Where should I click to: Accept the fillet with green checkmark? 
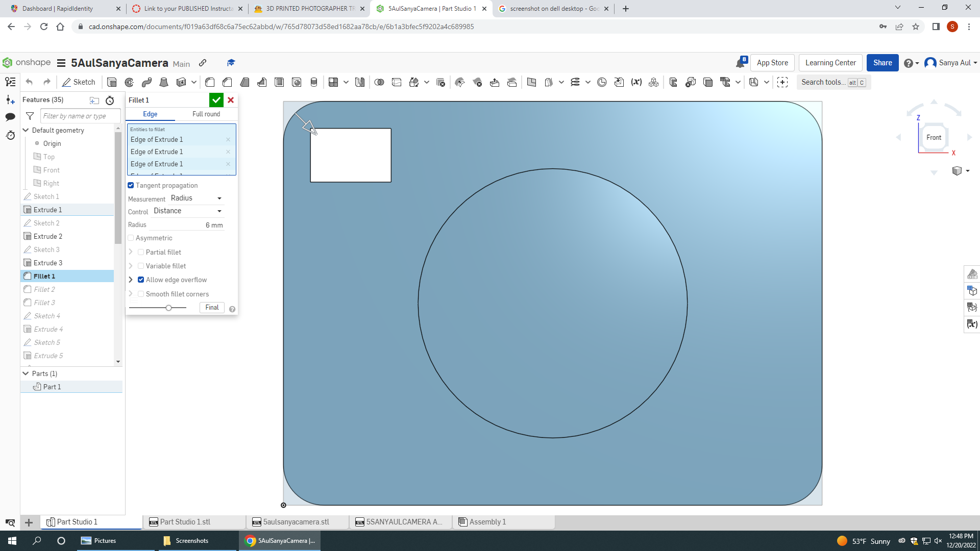click(216, 100)
